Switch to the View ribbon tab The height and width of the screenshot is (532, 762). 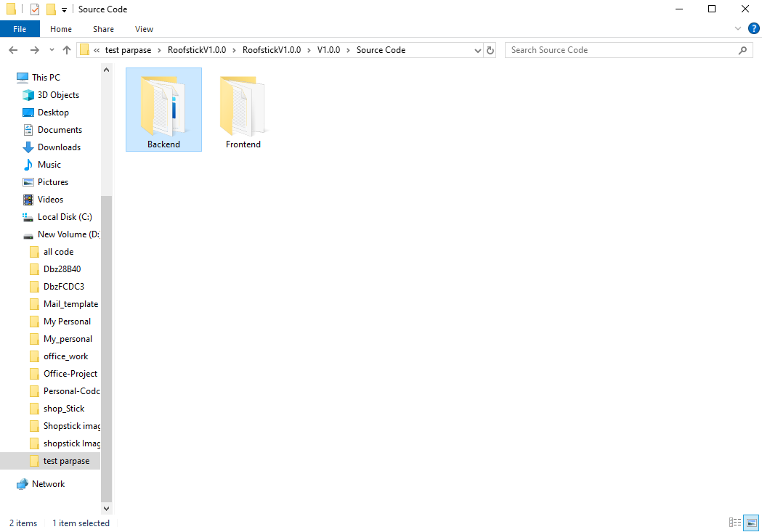point(144,29)
